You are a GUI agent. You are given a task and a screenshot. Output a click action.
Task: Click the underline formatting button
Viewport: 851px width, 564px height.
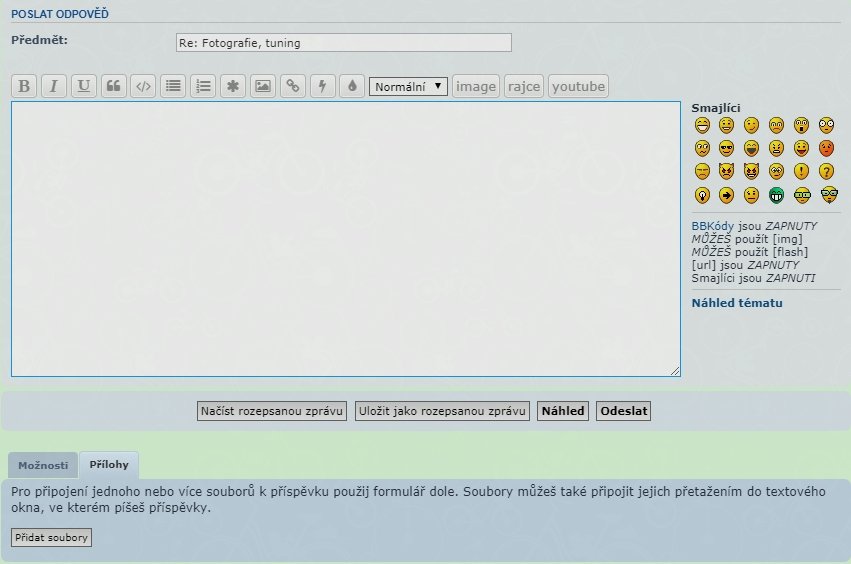point(84,86)
